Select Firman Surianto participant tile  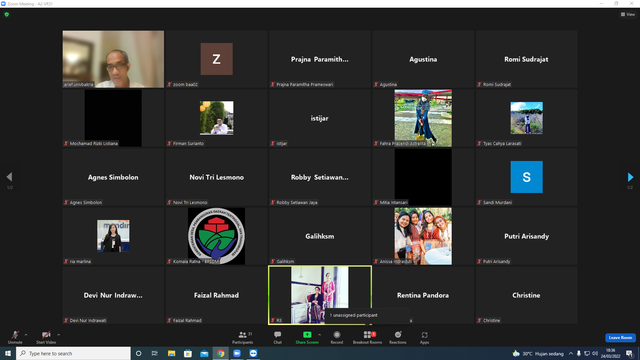pos(217,118)
